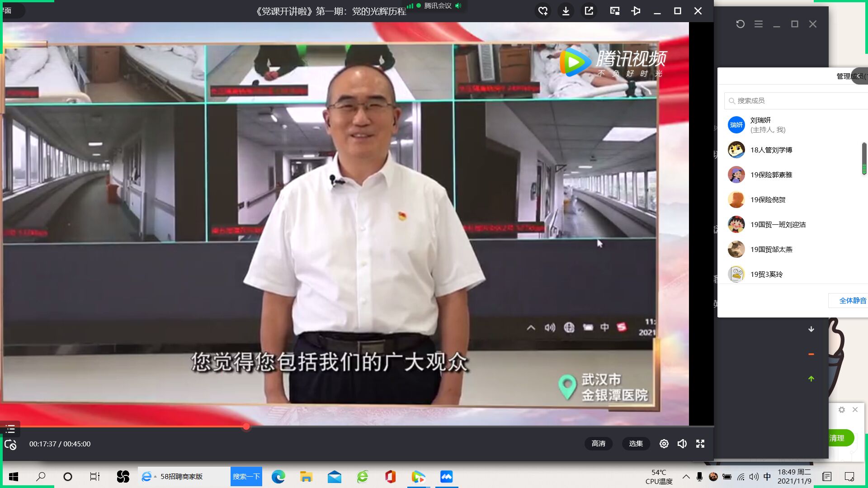Viewport: 868px width, 488px height.
Task: Open the hamburger menu in the right window
Action: tap(759, 24)
